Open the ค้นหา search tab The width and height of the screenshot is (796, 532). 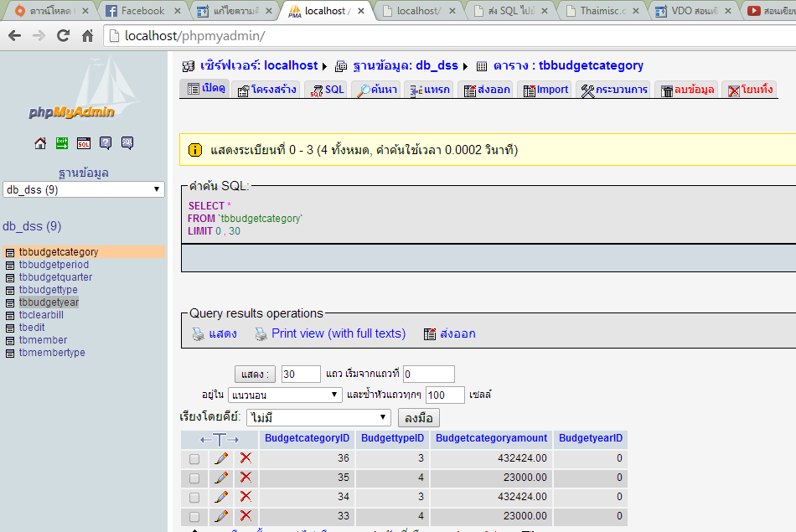coord(376,90)
